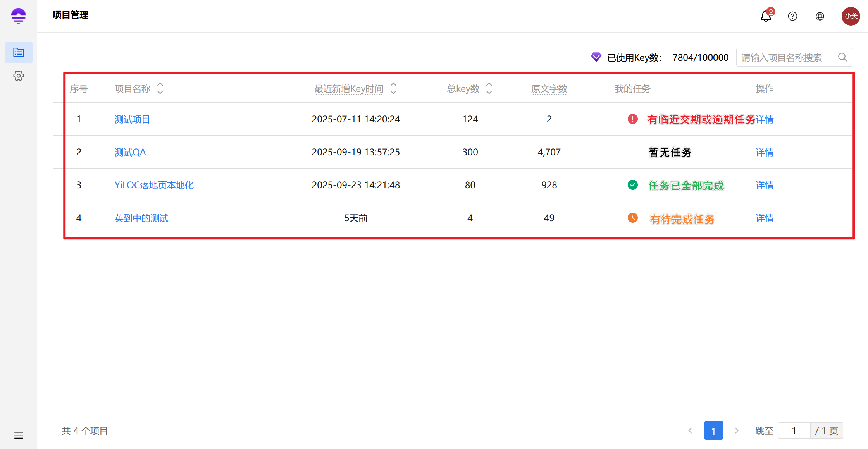Select page 1 pagination button
This screenshot has width=868, height=449.
click(x=713, y=430)
